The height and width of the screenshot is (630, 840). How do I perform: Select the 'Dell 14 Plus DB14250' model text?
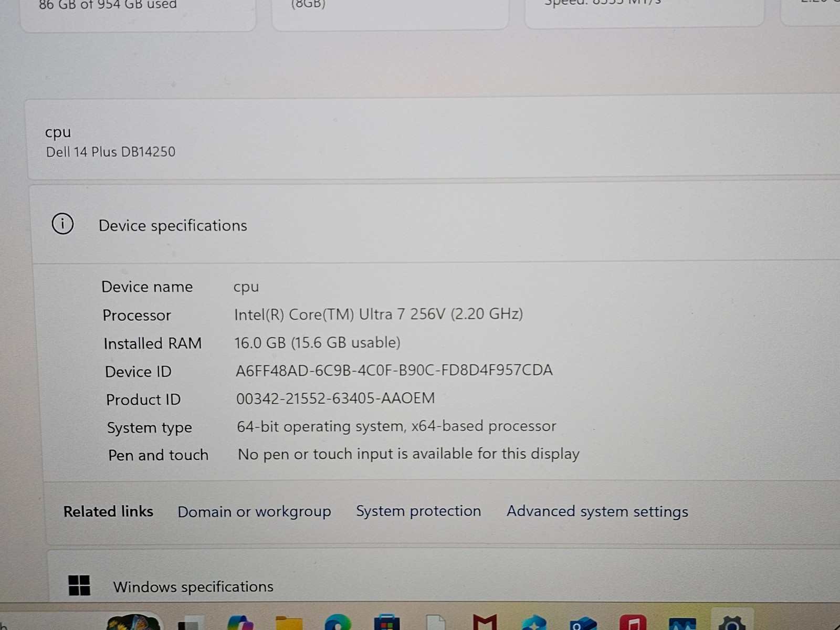[111, 152]
